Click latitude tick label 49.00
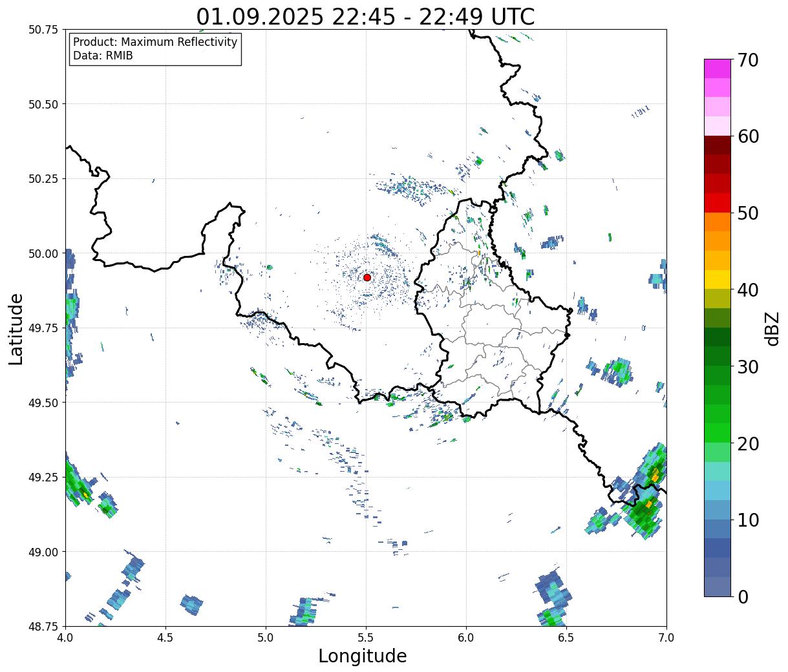The height and width of the screenshot is (672, 788). tap(43, 552)
